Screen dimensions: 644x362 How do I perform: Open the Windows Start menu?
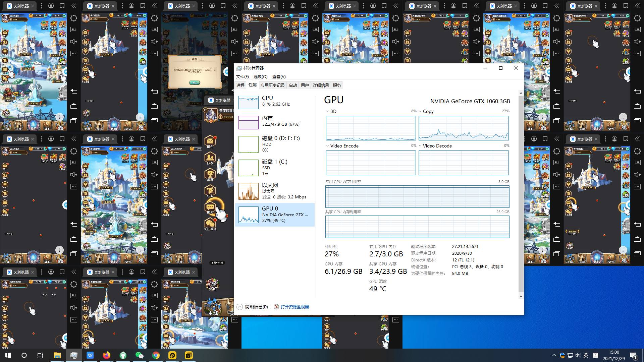(8, 355)
